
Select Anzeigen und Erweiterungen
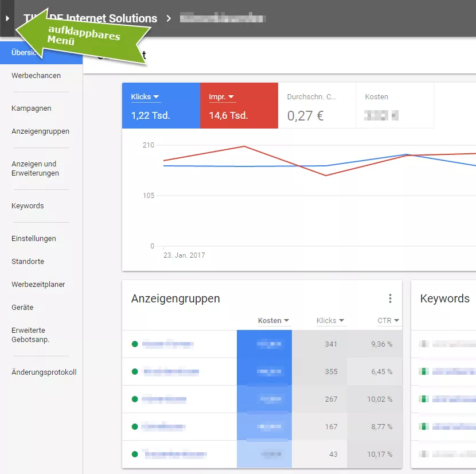click(35, 169)
